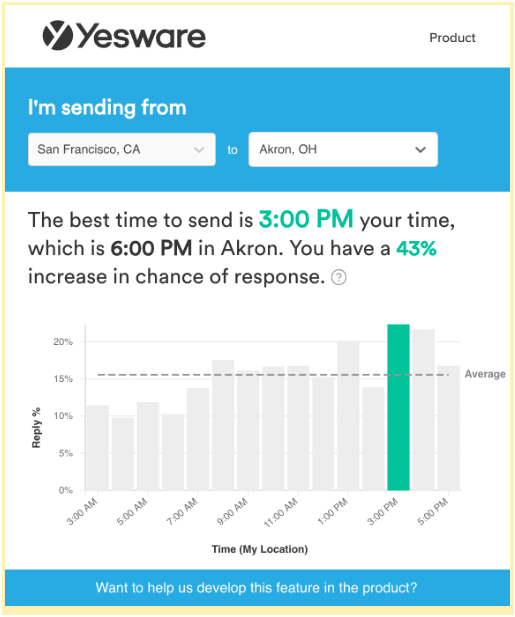
Task: Click the tallest gray bar beside the green bar
Action: point(423,410)
